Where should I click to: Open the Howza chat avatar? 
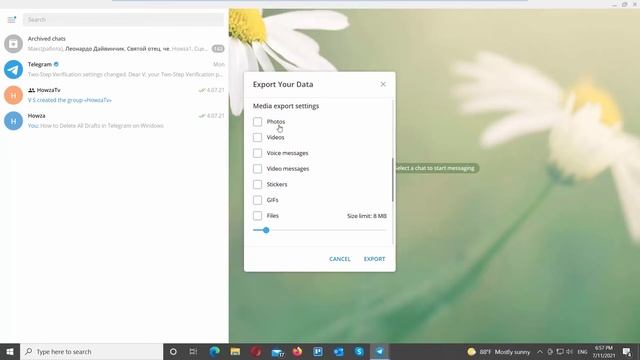(x=13, y=121)
